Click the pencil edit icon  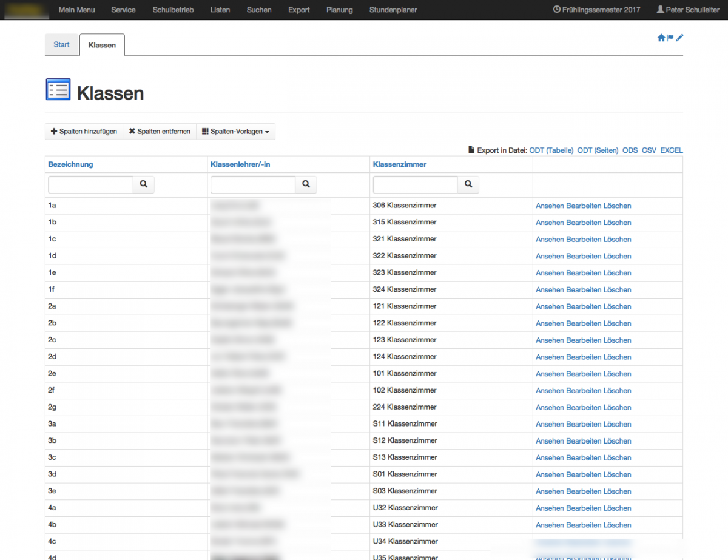pos(679,38)
